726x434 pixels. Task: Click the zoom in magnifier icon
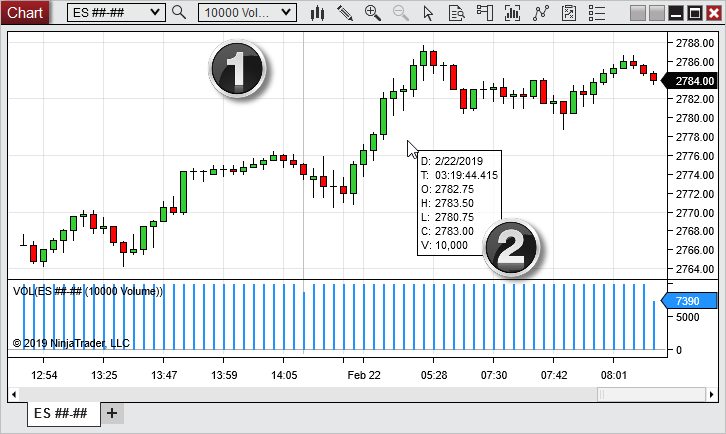tap(373, 13)
